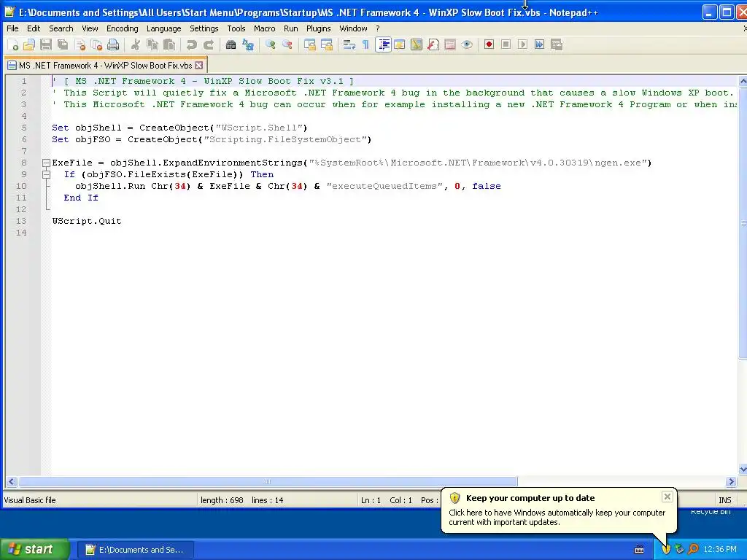Open Find with the binoculars icon

tap(231, 44)
